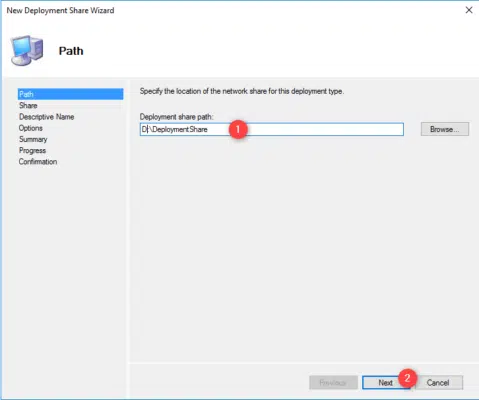
Task: Select the Share step in wizard sidebar
Action: tap(28, 105)
